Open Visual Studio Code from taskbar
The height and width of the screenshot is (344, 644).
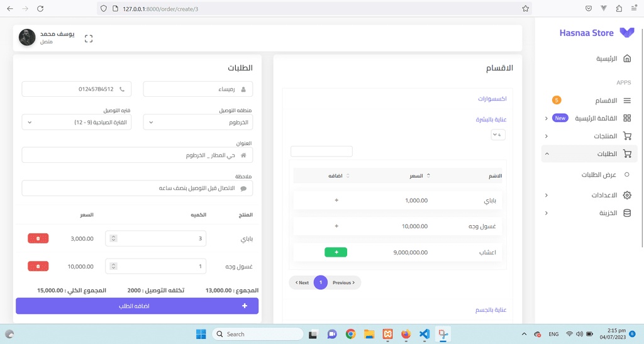[x=425, y=334]
